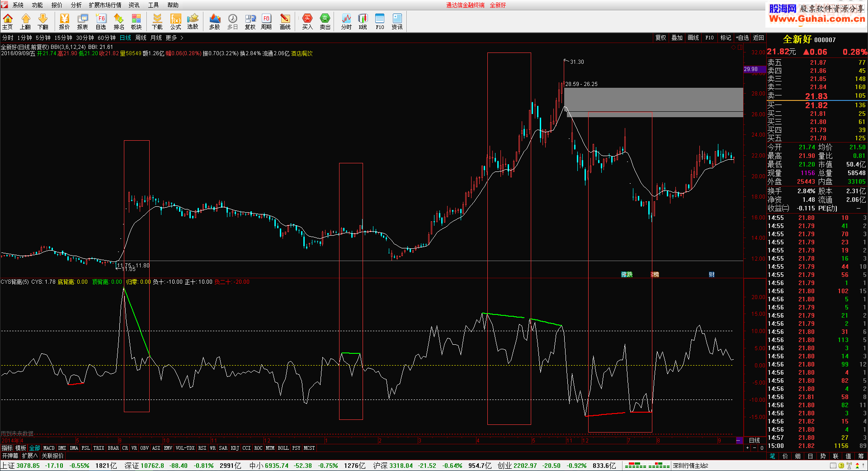Image resolution: width=868 pixels, height=471 pixels.
Task: Open the 公式 formula toolbar icon
Action: (x=175, y=21)
